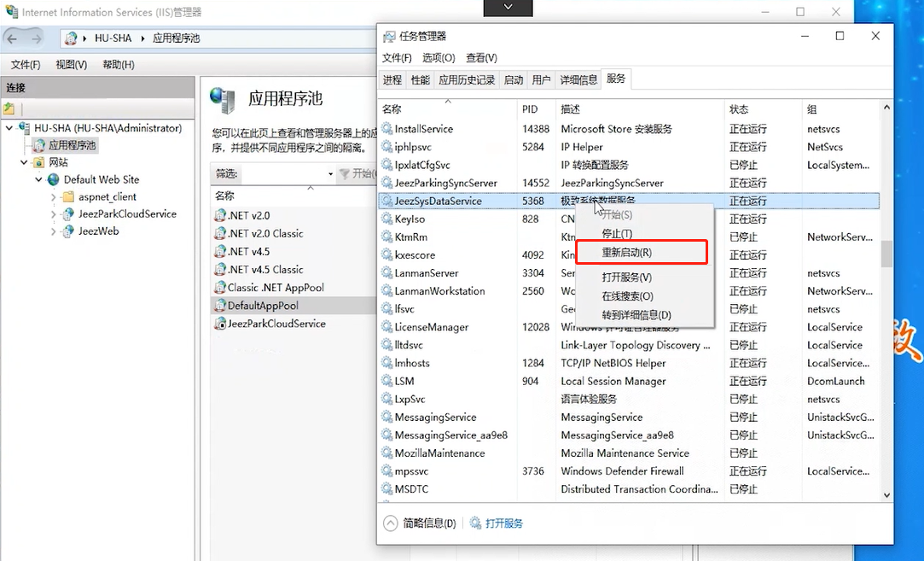Screen dimensions: 924x561
Task: Click the JeezParkingSyncServer service icon
Action: click(386, 183)
